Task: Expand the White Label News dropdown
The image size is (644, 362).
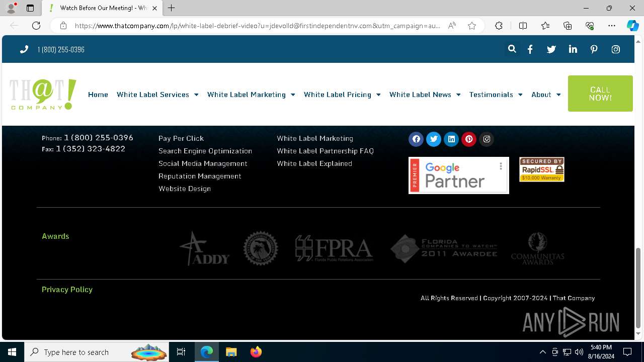Action: point(458,95)
